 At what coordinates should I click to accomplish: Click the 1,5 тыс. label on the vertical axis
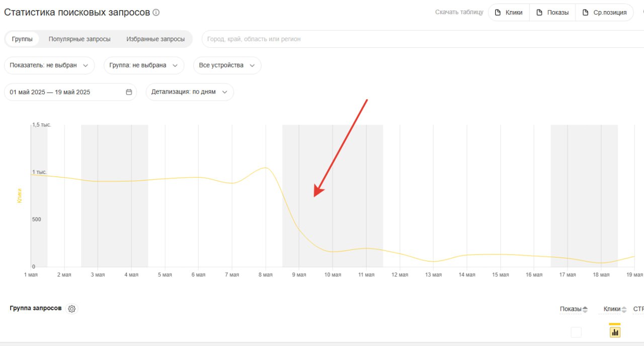42,125
